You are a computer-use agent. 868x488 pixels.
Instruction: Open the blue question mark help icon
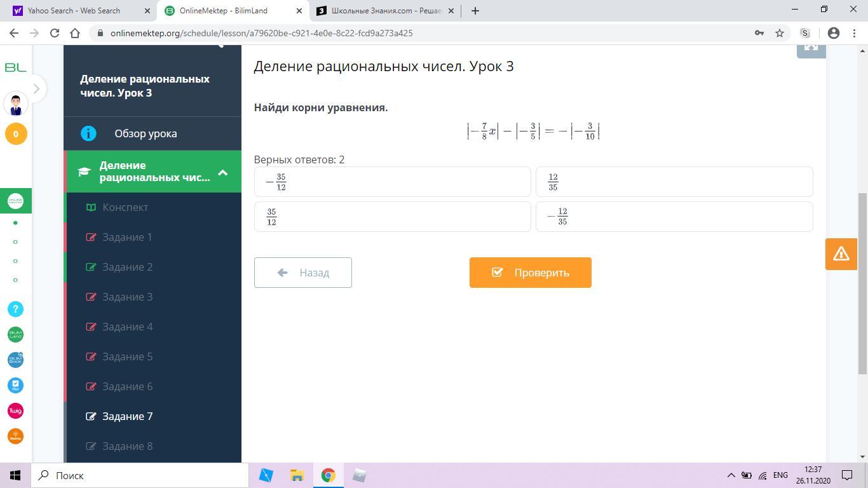(x=15, y=309)
